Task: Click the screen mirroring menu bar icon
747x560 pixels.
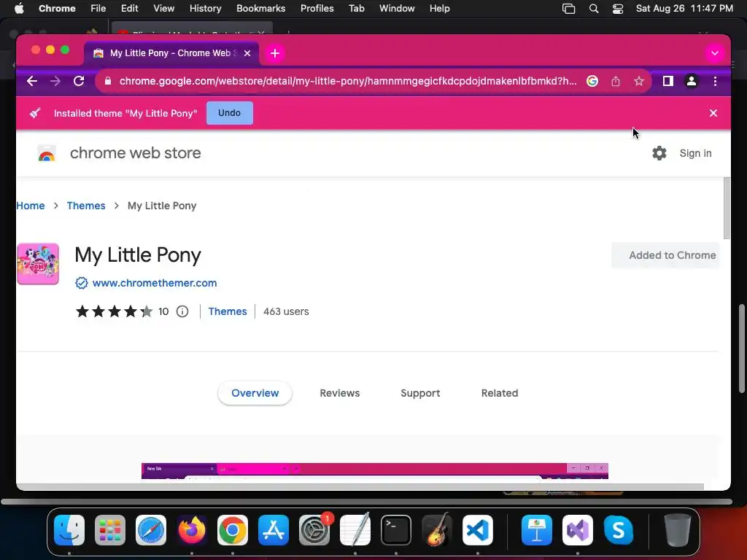Action: (x=569, y=9)
